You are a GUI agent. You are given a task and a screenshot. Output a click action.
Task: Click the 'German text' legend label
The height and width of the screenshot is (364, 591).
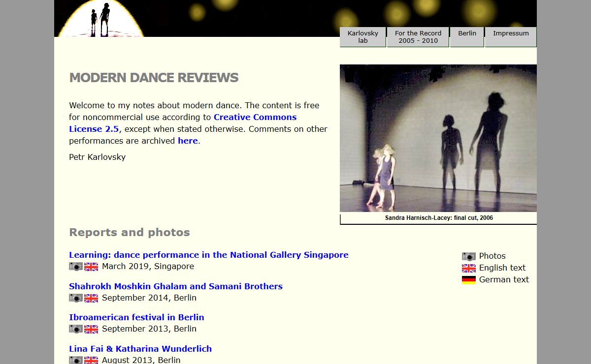tap(504, 280)
